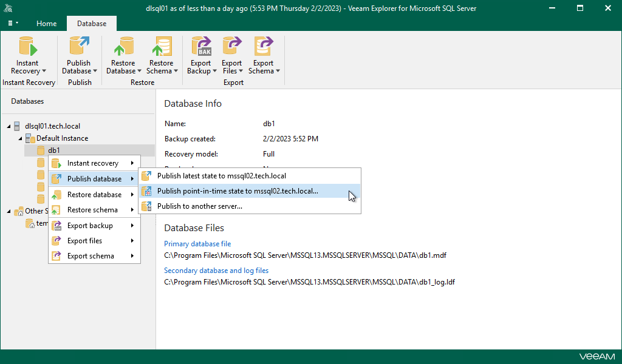Click the Publish database context menu icon
The height and width of the screenshot is (364, 622).
pos(56,179)
